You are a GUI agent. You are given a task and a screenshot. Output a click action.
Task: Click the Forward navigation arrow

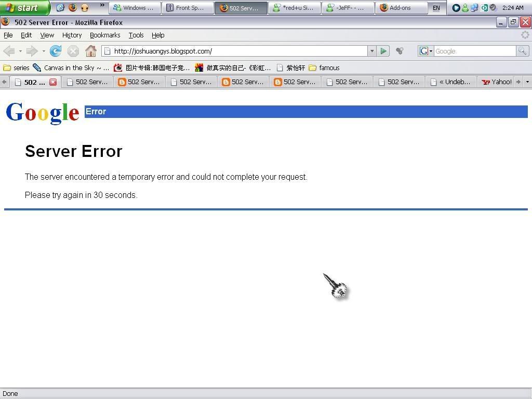click(x=32, y=51)
